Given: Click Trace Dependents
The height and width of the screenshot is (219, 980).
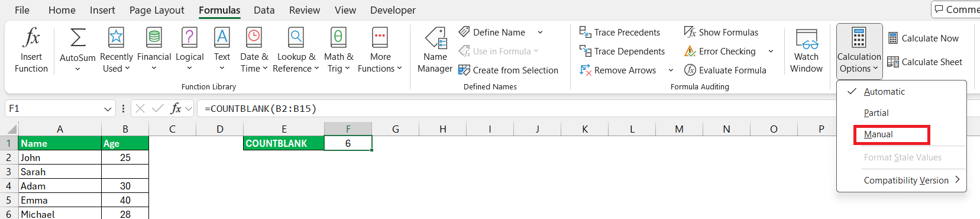Looking at the screenshot, I should (x=622, y=51).
